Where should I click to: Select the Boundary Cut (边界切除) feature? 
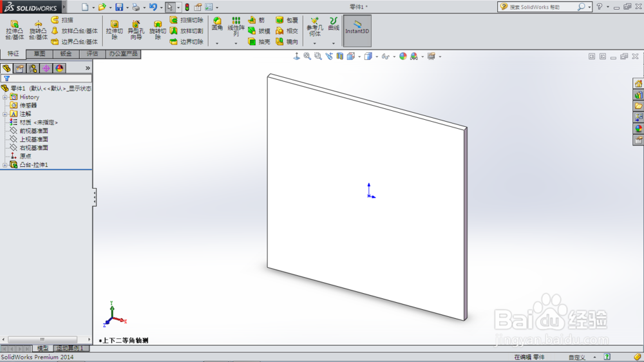(x=187, y=41)
